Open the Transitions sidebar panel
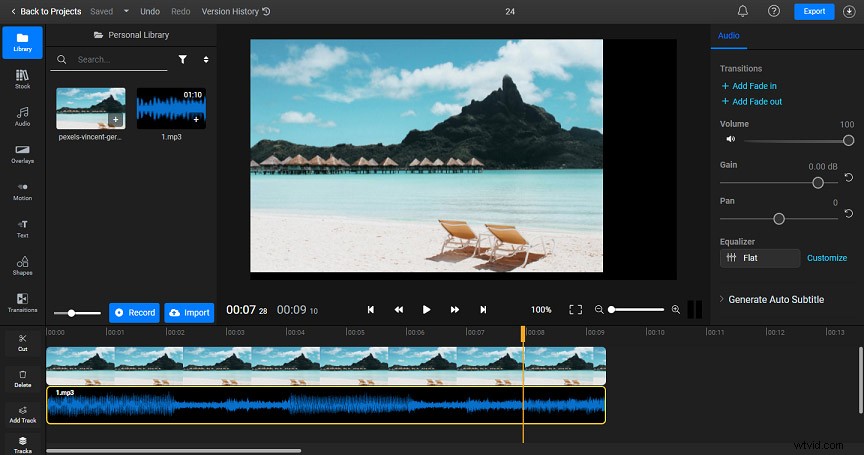 tap(23, 303)
